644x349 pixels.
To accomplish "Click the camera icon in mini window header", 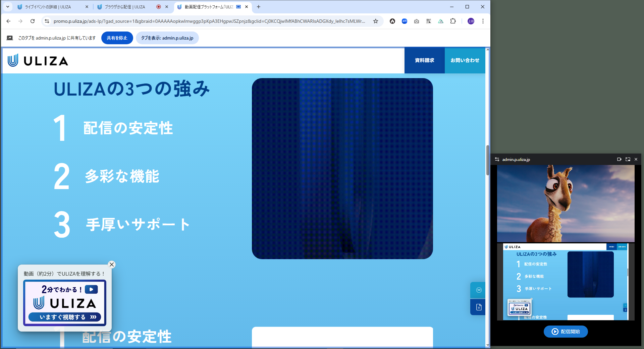I will (619, 159).
